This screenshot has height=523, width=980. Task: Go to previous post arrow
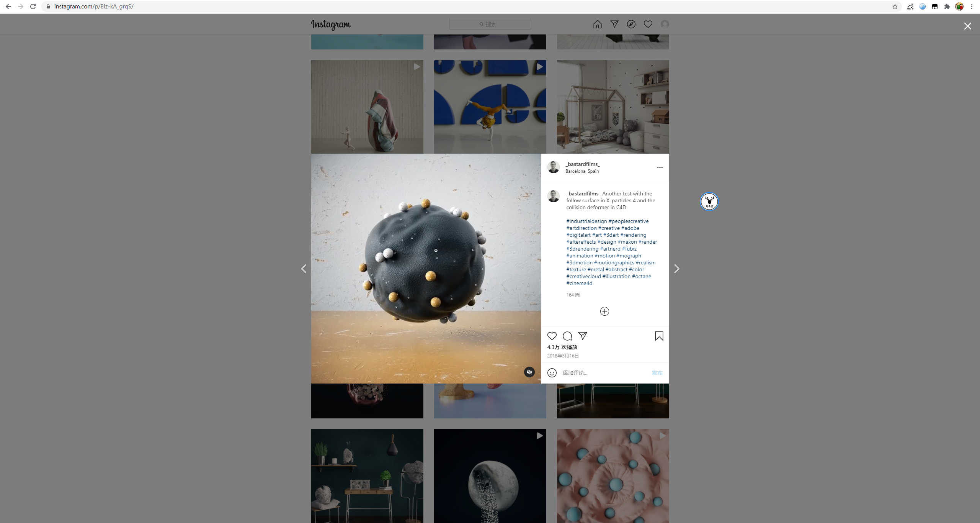click(304, 269)
